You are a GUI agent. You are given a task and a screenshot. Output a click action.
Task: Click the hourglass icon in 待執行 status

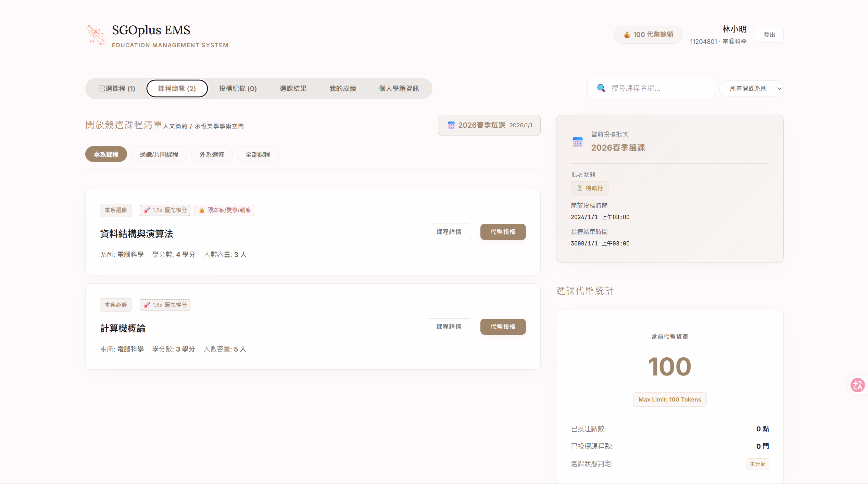point(580,188)
